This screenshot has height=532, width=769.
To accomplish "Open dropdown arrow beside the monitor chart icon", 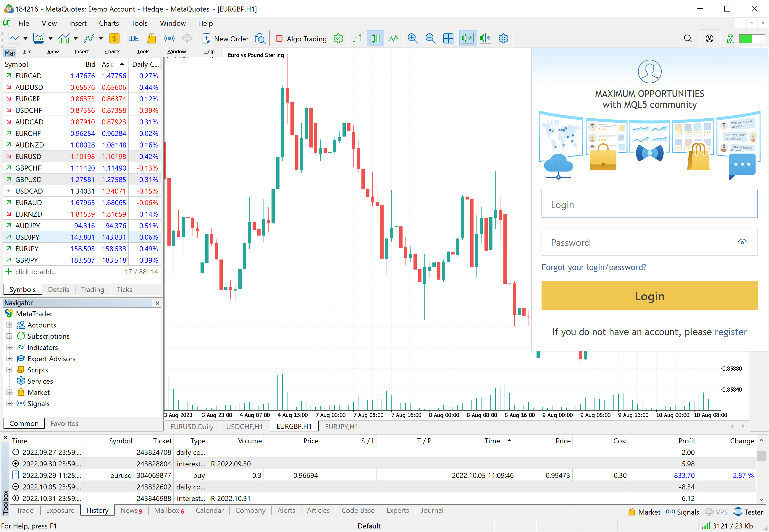I will [51, 39].
